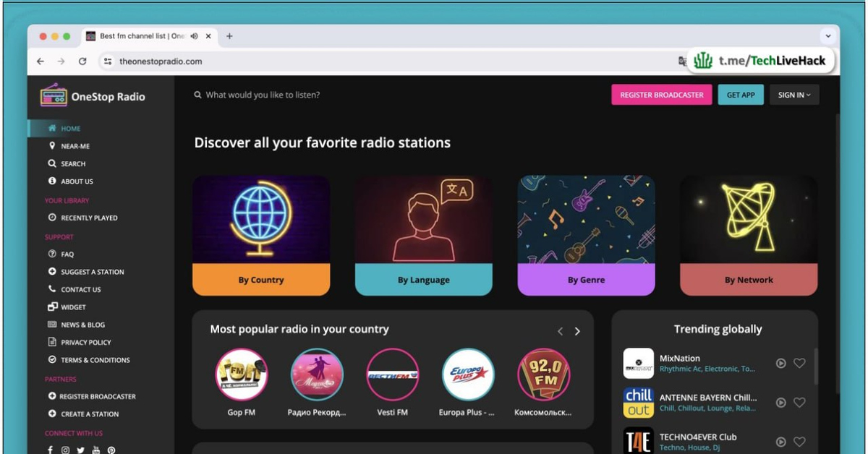This screenshot has height=454, width=868.
Task: Favorite ANTENNE BAYERN Chill with its heart
Action: pos(799,403)
